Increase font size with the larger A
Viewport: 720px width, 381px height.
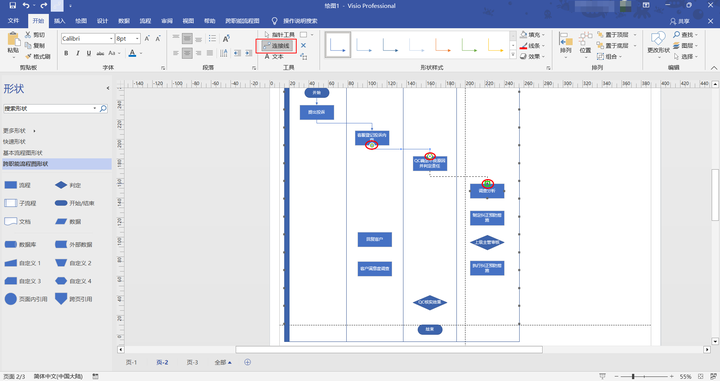click(x=147, y=39)
